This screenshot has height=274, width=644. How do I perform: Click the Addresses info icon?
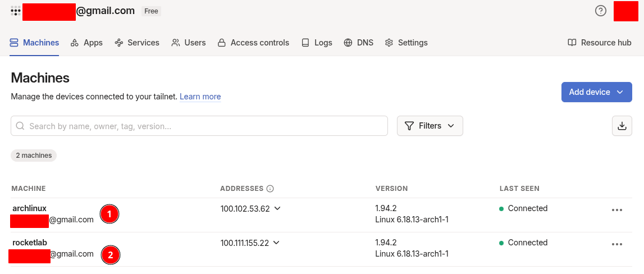(270, 189)
